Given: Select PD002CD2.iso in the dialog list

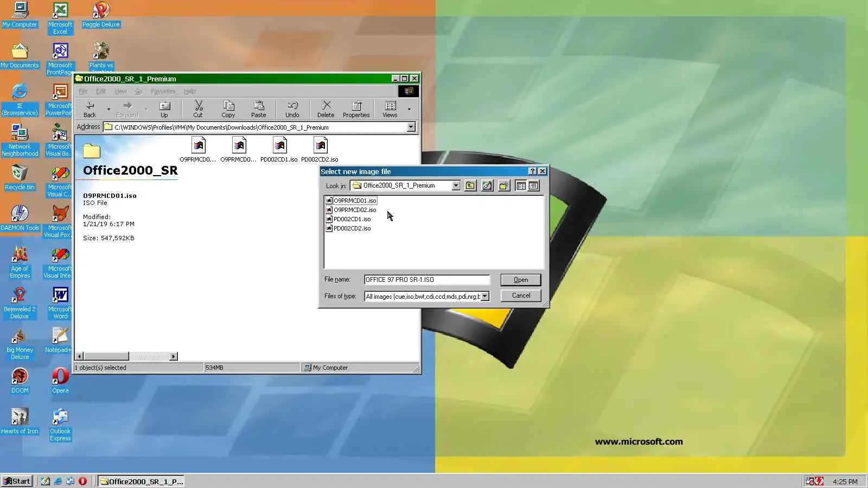Looking at the screenshot, I should point(348,228).
